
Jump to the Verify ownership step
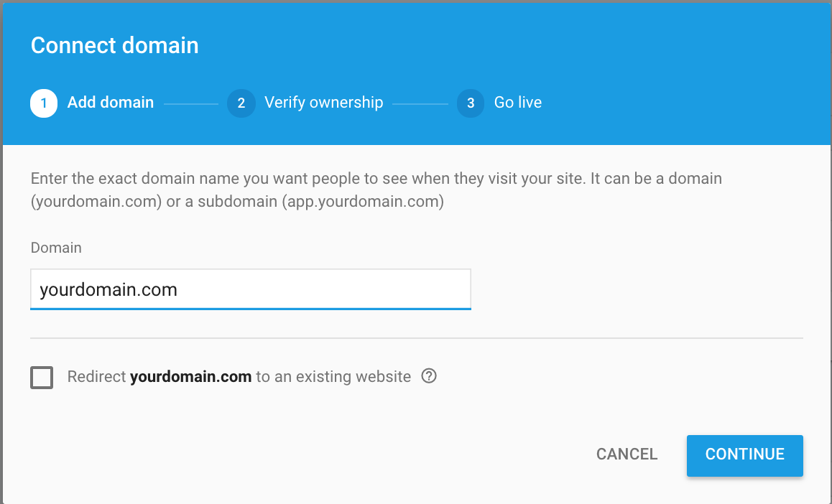pyautogui.click(x=323, y=102)
